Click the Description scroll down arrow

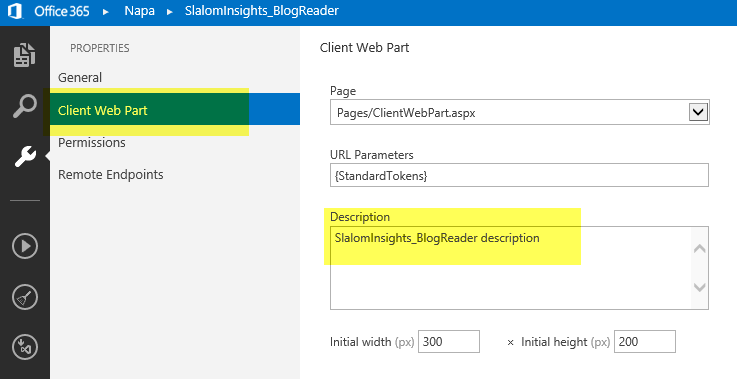(700, 287)
